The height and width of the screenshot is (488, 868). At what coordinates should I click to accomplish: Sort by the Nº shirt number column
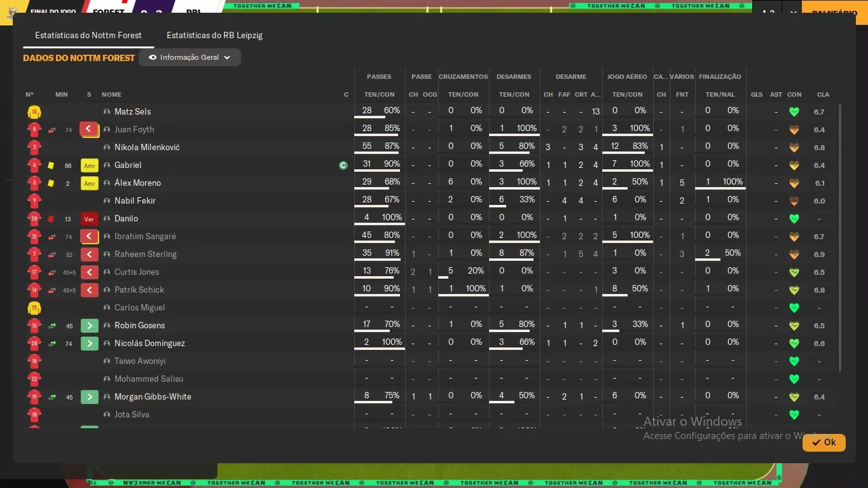pos(29,95)
